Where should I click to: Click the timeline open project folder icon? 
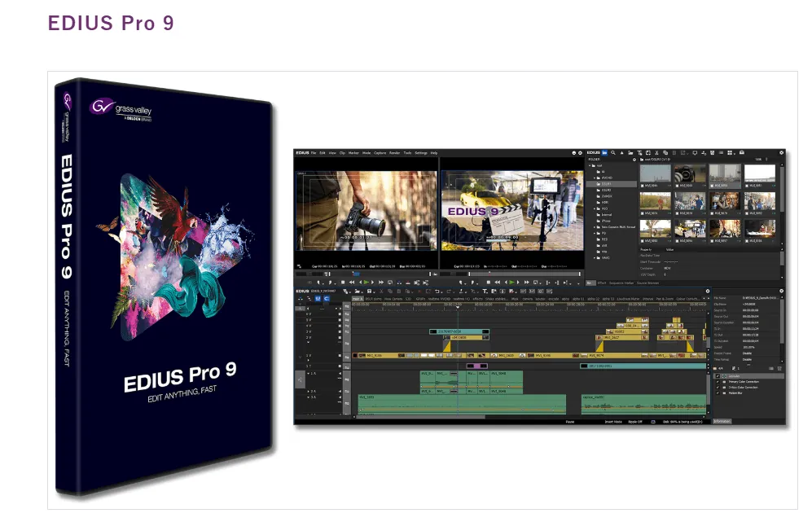point(357,291)
